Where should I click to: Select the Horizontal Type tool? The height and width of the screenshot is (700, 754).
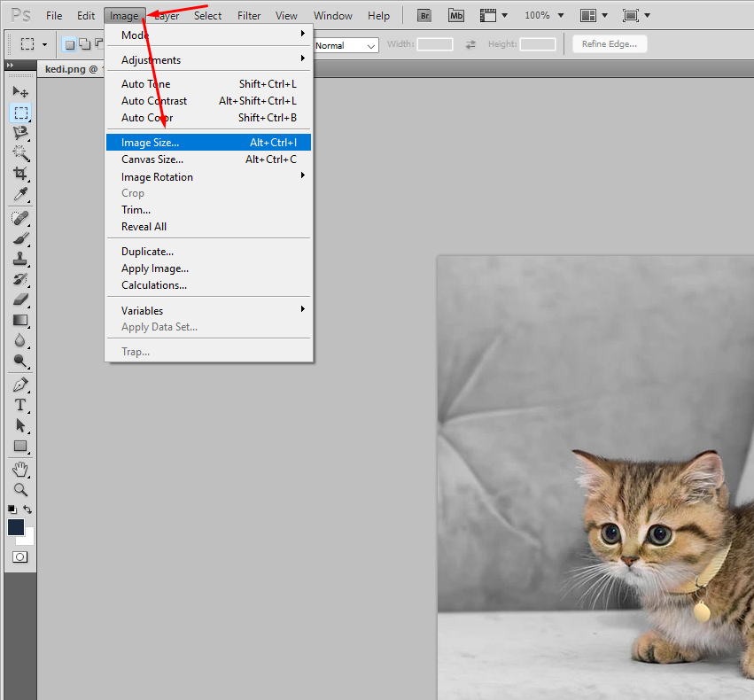coord(19,405)
